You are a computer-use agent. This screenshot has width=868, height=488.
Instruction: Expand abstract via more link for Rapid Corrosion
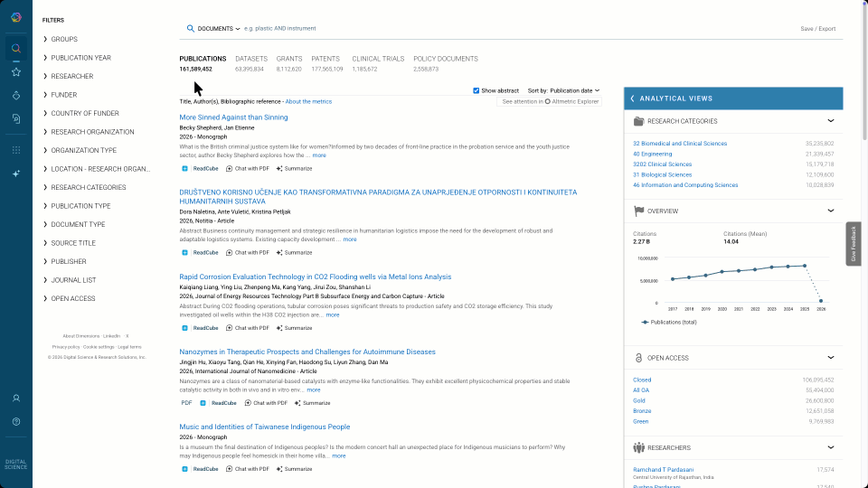[x=332, y=314]
